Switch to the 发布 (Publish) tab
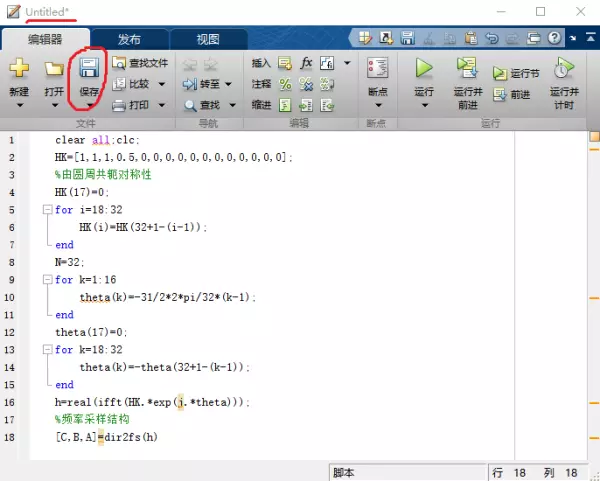Image resolution: width=600 pixels, height=481 pixels. [x=129, y=39]
